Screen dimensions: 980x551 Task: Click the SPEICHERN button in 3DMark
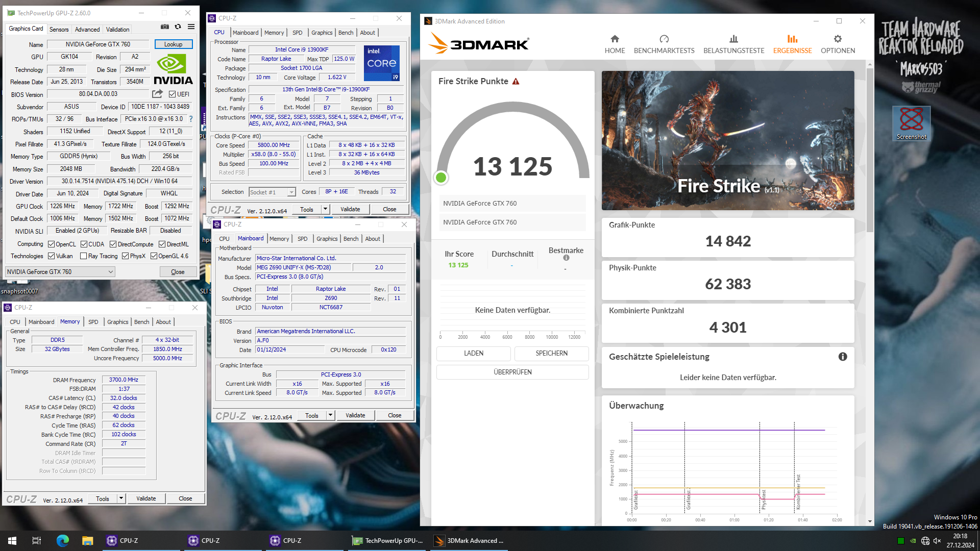[x=551, y=353]
